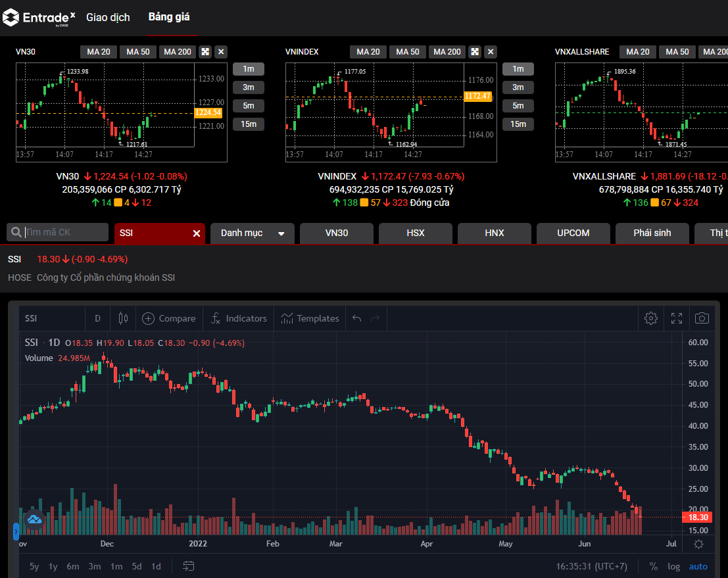Click Compare to add a symbol
The width and height of the screenshot is (728, 578).
(169, 318)
